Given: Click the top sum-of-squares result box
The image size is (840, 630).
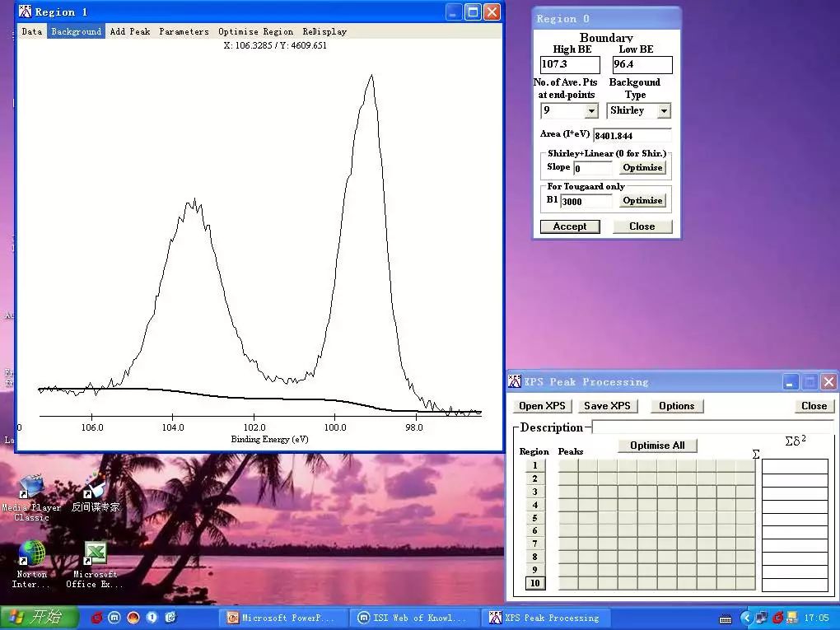Looking at the screenshot, I should (795, 467).
